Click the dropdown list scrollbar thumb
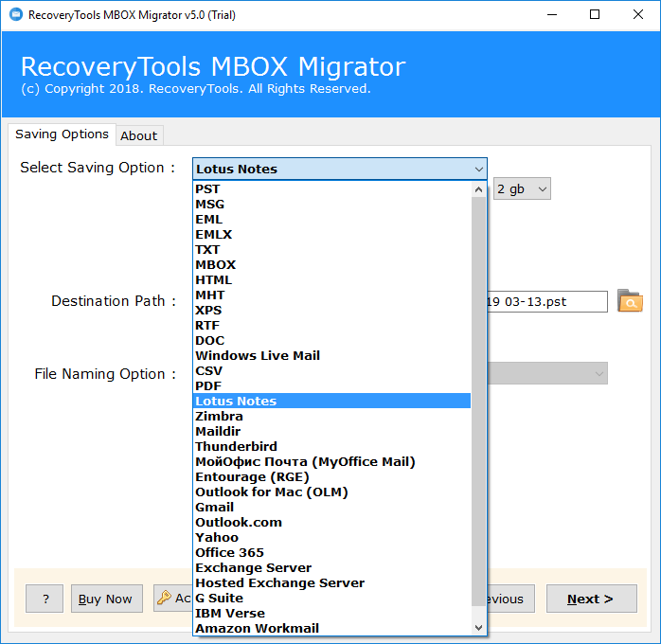 tap(478, 402)
